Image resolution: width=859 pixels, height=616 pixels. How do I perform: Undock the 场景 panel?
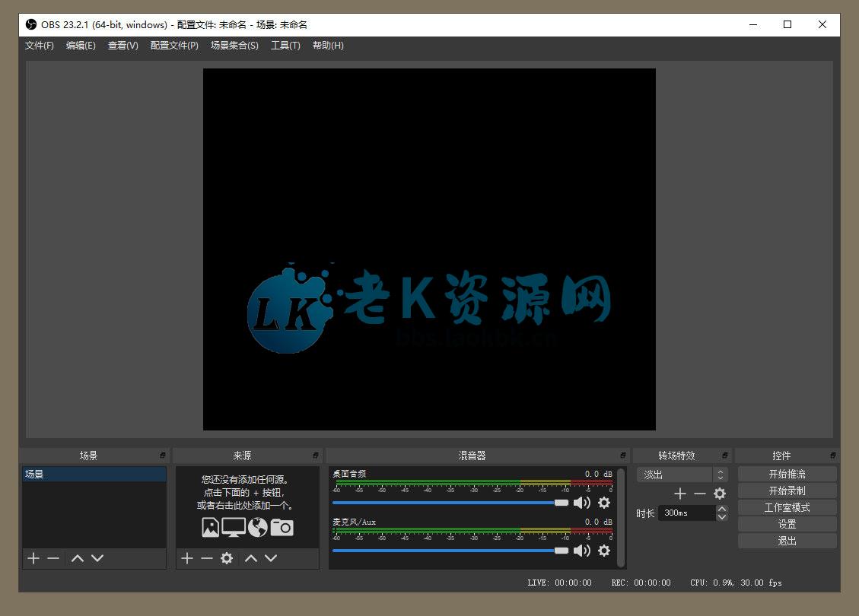(163, 456)
